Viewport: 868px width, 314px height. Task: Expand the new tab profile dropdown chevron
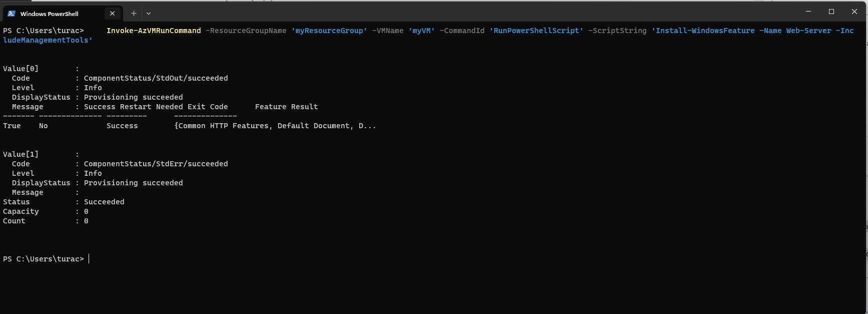click(149, 14)
